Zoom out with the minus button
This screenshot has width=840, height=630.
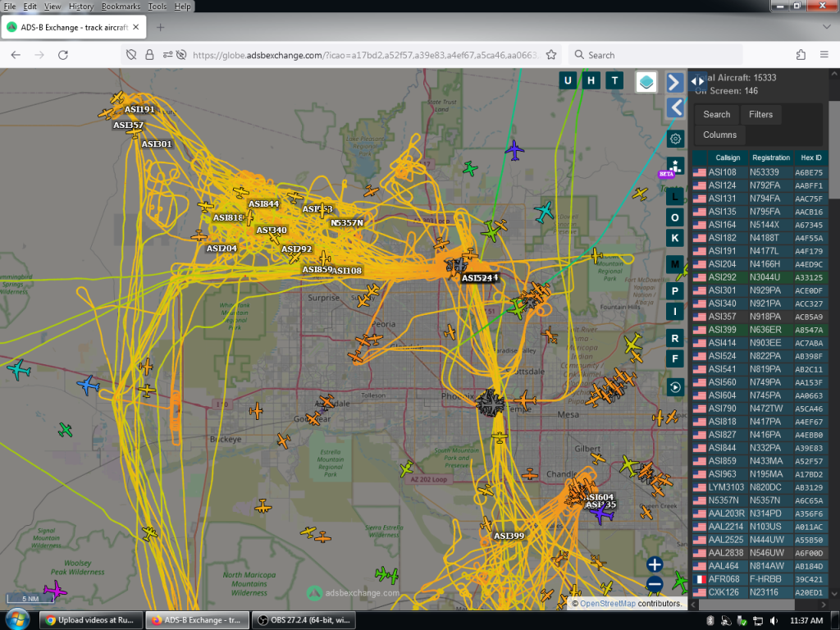click(654, 584)
